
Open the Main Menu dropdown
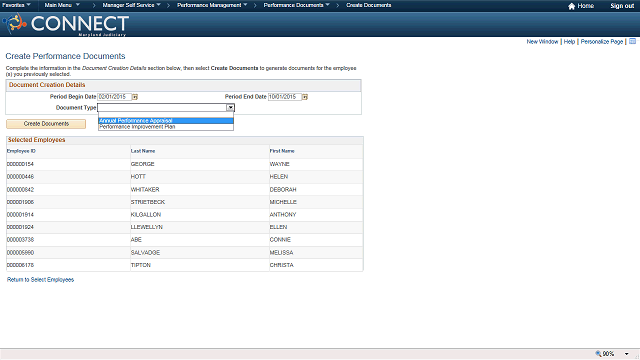[x=62, y=5]
